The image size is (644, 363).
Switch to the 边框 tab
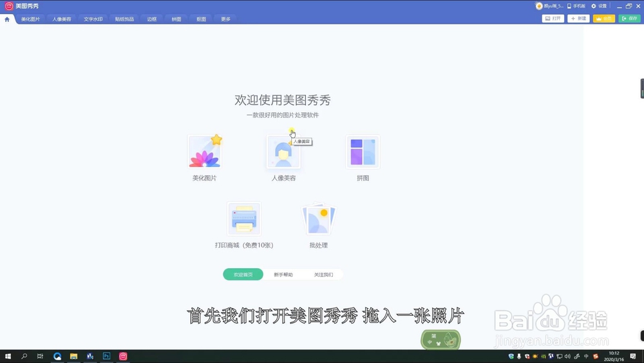pos(152,19)
